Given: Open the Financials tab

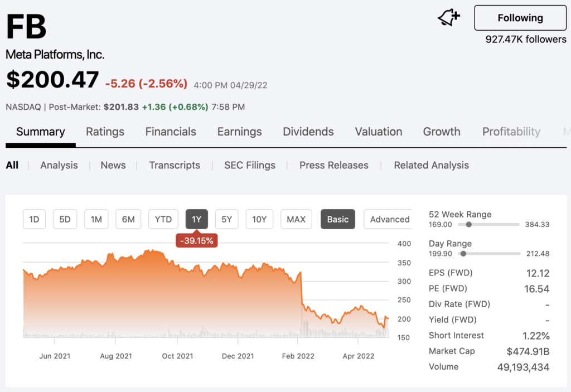Looking at the screenshot, I should (171, 132).
